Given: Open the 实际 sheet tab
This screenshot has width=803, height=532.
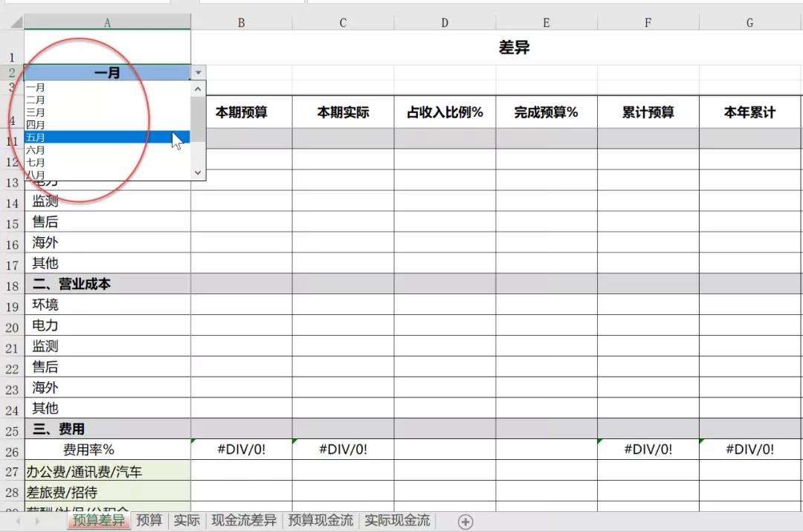Looking at the screenshot, I should pyautogui.click(x=187, y=520).
